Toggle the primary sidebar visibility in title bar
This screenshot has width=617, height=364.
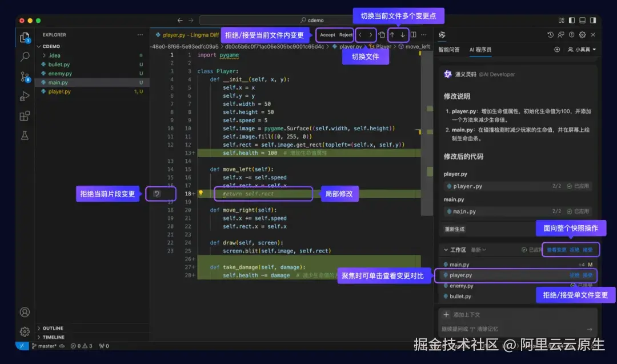coord(572,21)
